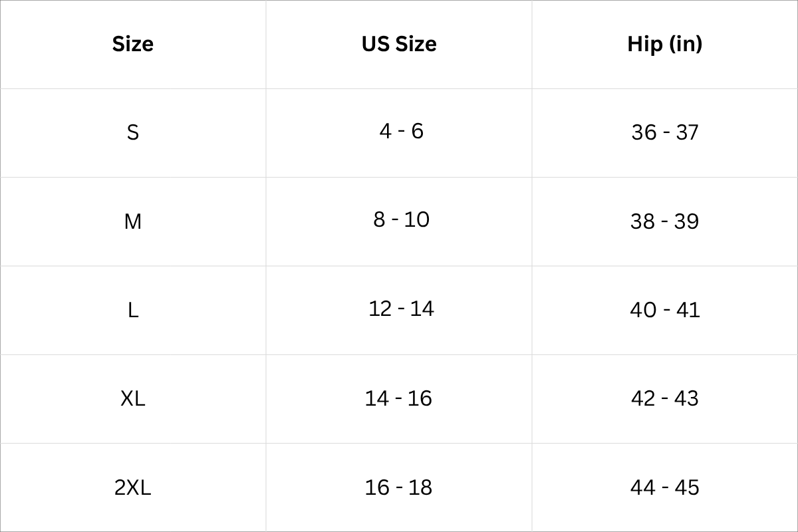Click the 14 - 16 US size cell
The width and height of the screenshot is (798, 532).
pos(398,398)
